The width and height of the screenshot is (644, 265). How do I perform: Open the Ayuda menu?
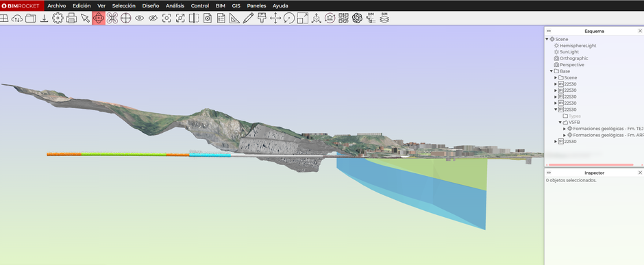tap(280, 5)
